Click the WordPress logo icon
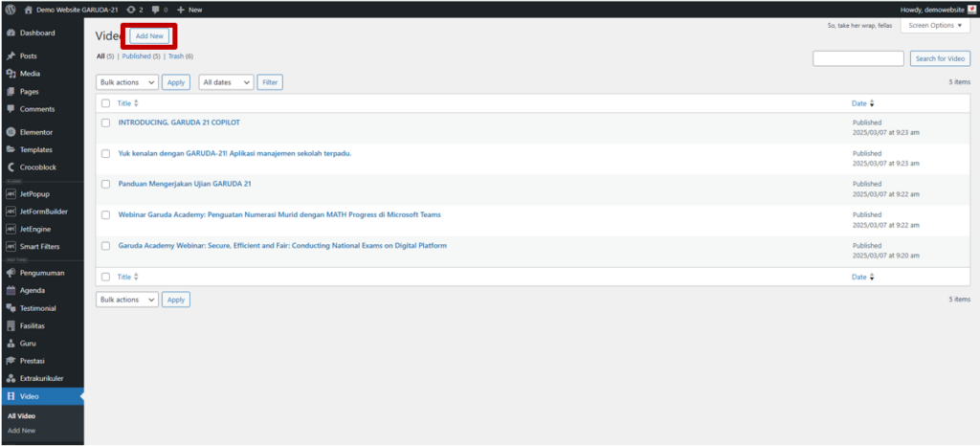The image size is (980, 446). coord(11,10)
